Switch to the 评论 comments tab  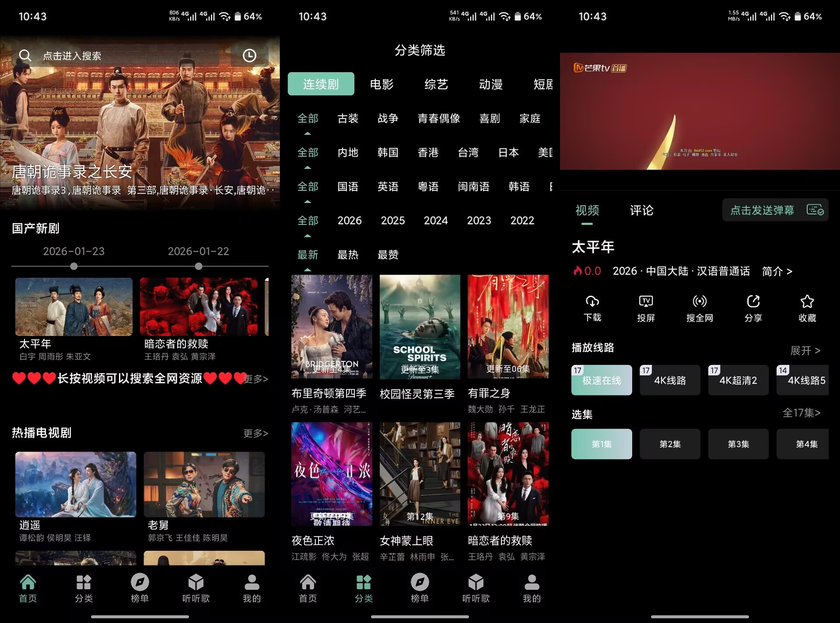[641, 211]
